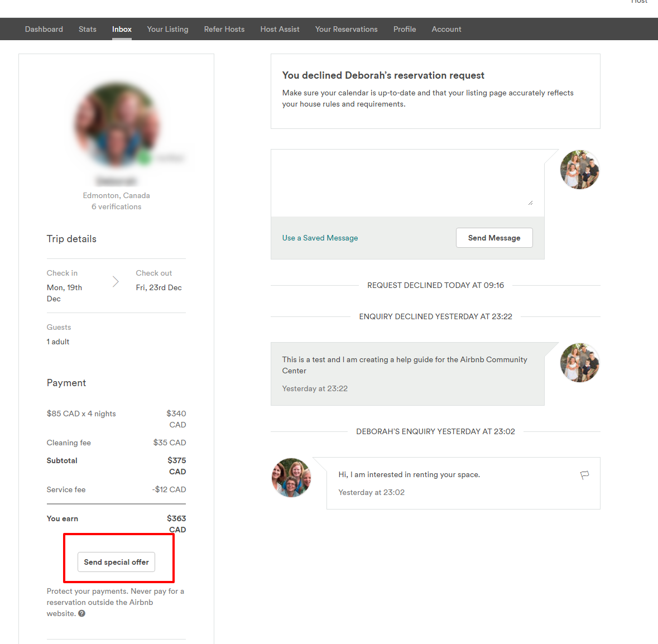
Task: Click the help question mark icon
Action: pos(82,613)
